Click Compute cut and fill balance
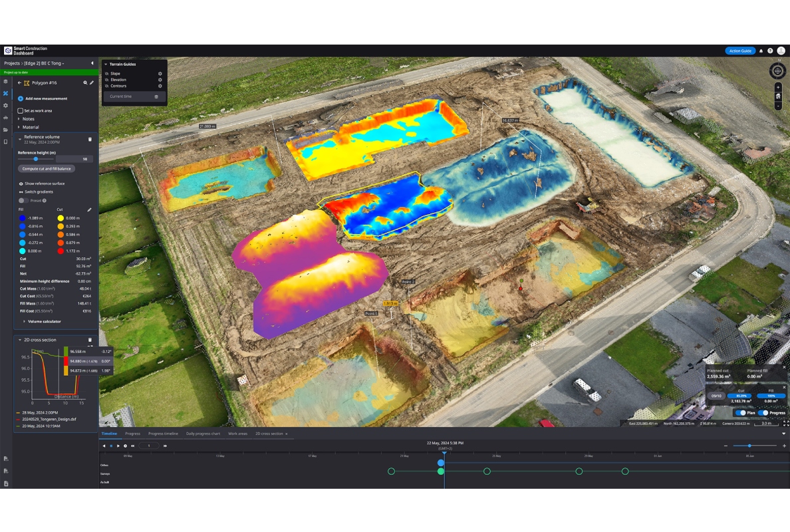Image resolution: width=790 pixels, height=532 pixels. pyautogui.click(x=47, y=169)
